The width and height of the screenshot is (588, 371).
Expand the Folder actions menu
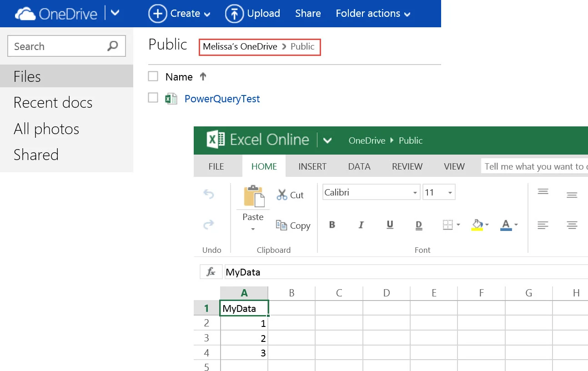pos(373,14)
